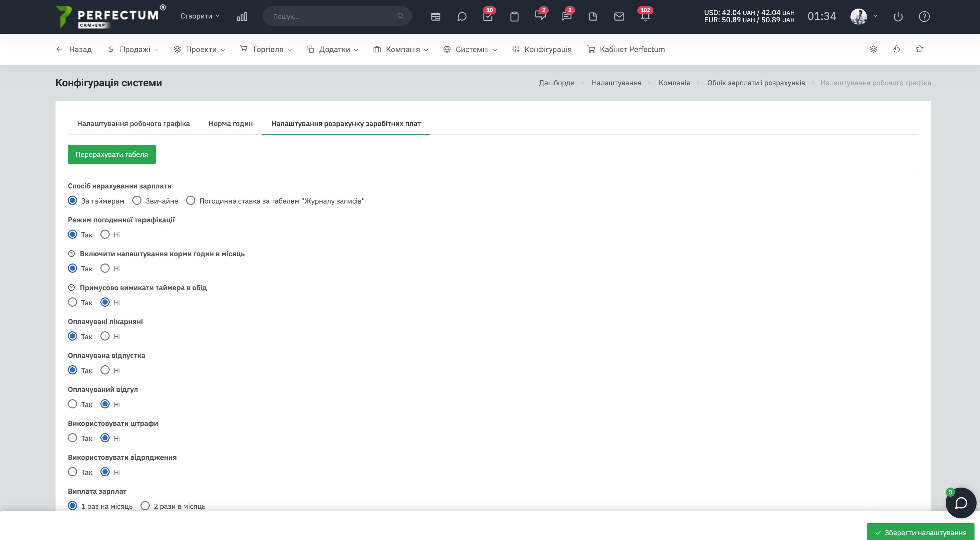The height and width of the screenshot is (540, 980).
Task: Switch to 'Норма годин' tab
Action: tap(231, 124)
